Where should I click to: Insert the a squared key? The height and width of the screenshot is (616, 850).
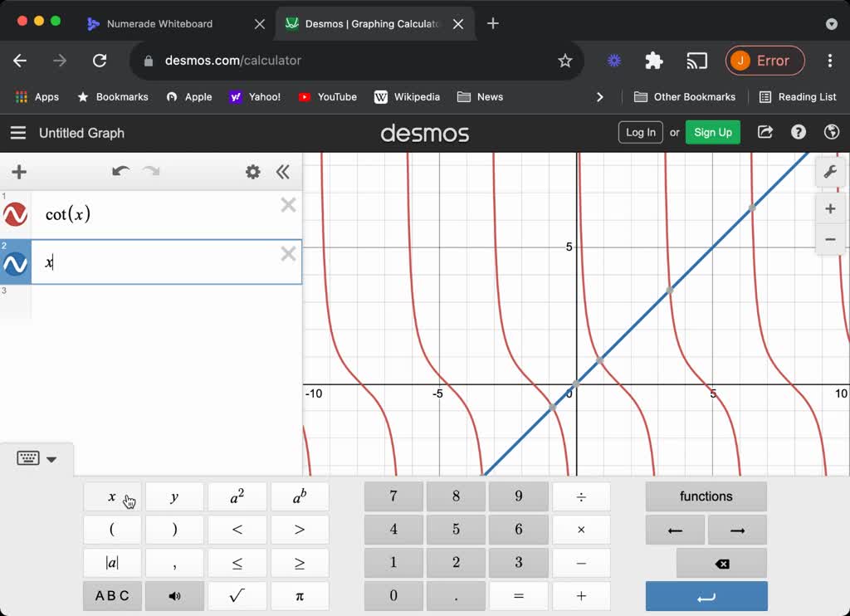(x=237, y=496)
